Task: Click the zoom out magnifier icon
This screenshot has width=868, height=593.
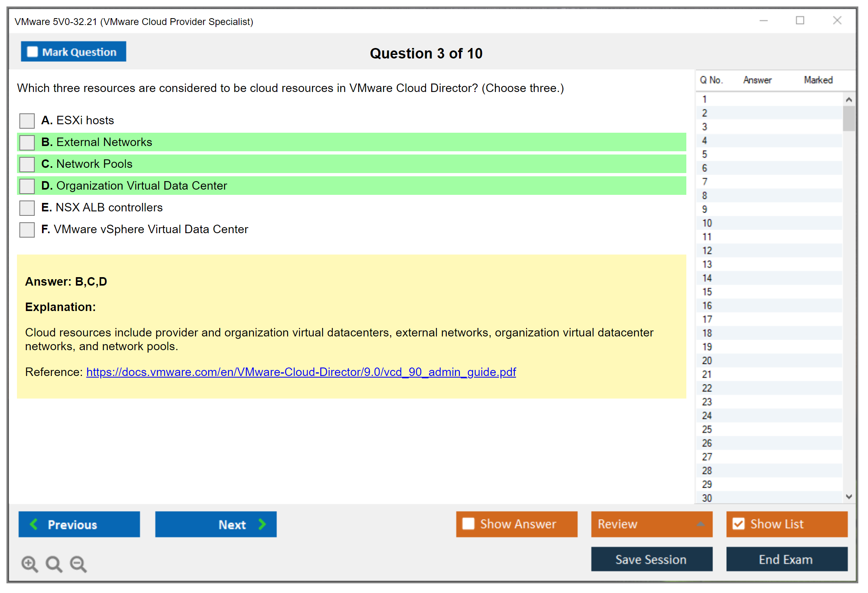Action: click(x=78, y=564)
